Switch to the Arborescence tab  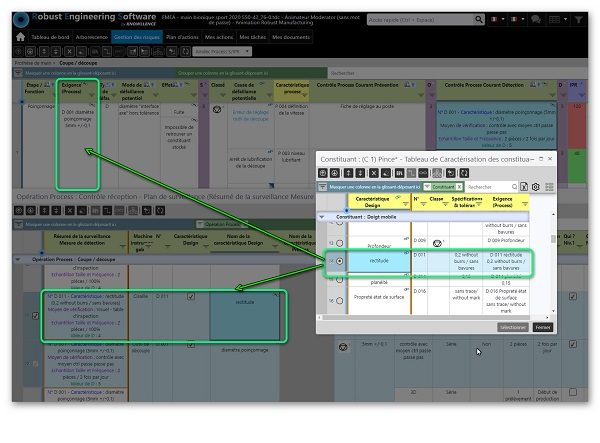click(x=91, y=37)
